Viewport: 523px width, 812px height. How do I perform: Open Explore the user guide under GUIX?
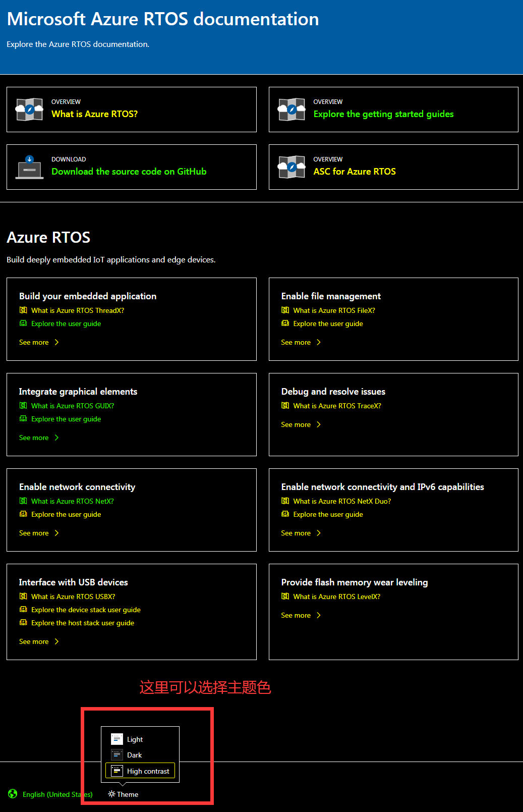click(x=66, y=419)
